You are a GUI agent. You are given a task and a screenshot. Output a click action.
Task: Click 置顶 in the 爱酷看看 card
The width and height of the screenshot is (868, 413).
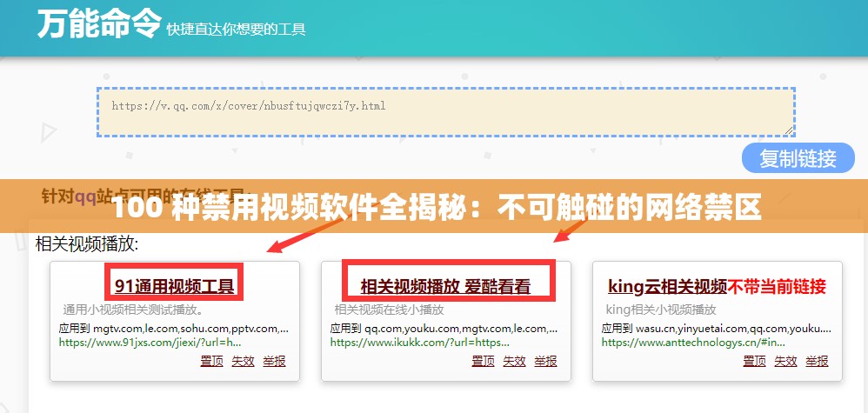483,362
